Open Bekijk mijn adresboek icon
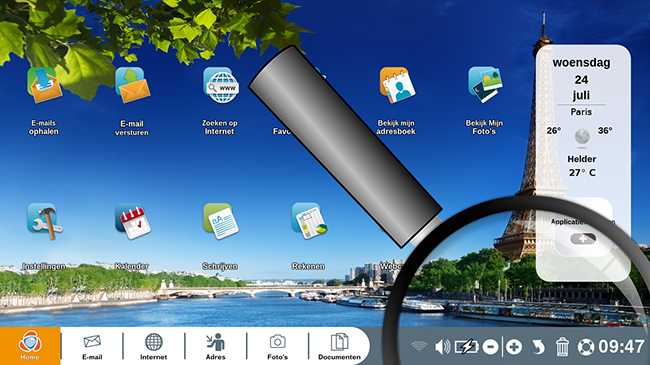The image size is (650, 365). click(x=397, y=85)
